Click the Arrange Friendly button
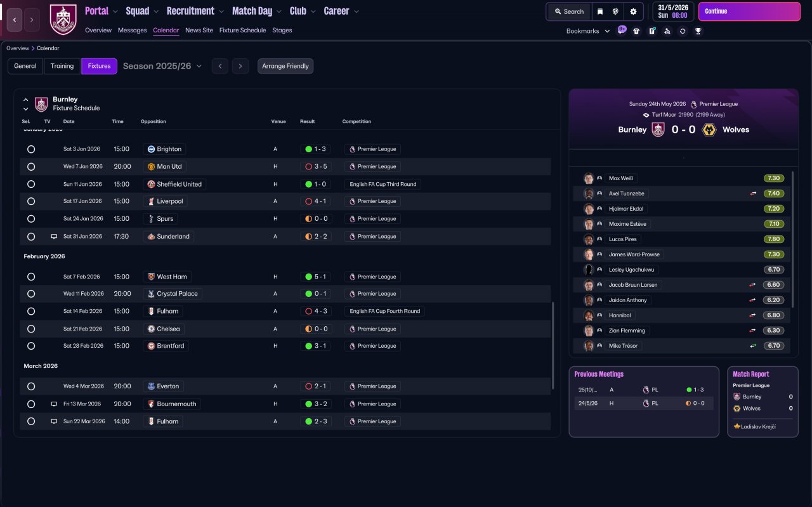Viewport: 812px width, 507px height. (x=285, y=66)
